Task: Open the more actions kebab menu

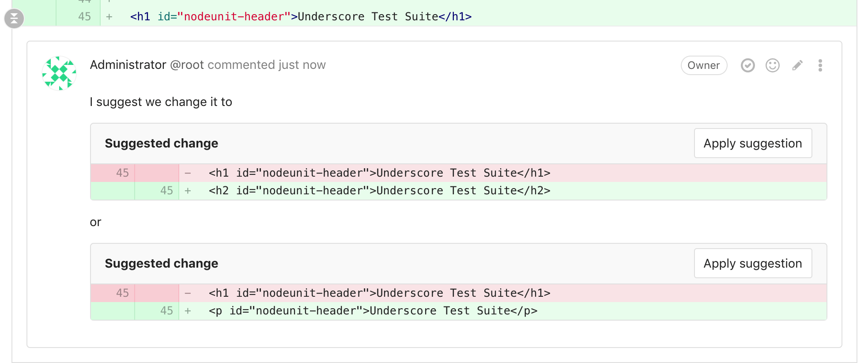Action: click(x=820, y=65)
